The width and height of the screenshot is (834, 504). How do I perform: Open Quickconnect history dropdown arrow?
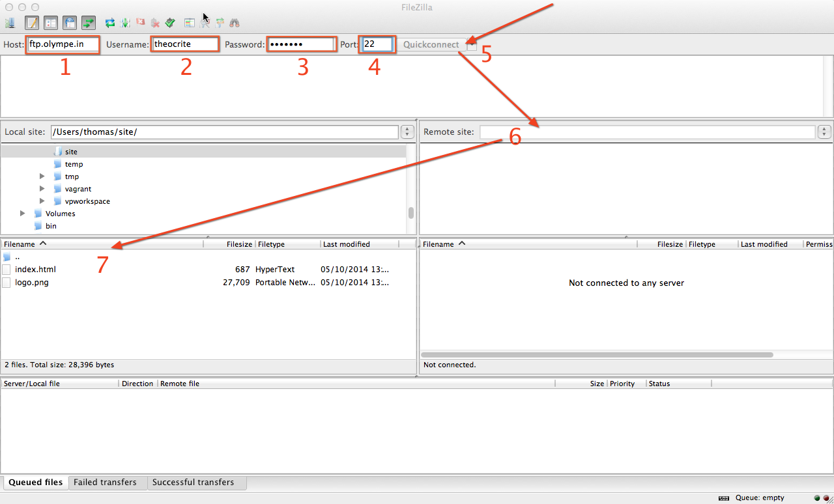click(x=472, y=45)
